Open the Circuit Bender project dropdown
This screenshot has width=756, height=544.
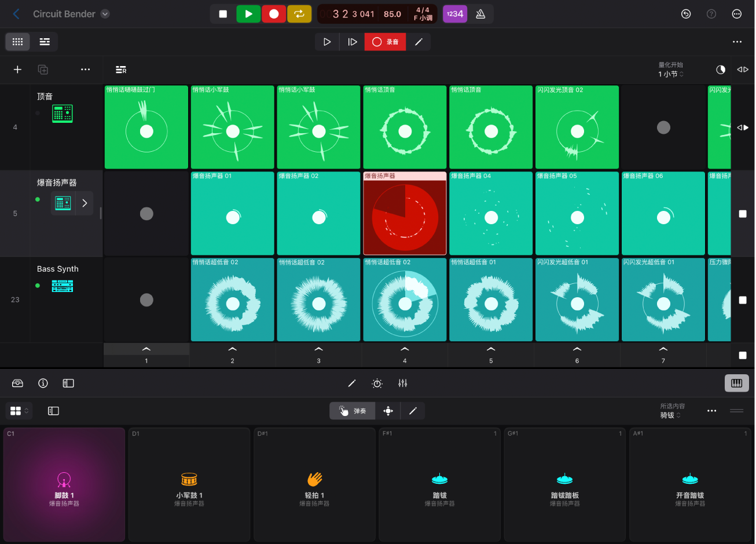[105, 14]
